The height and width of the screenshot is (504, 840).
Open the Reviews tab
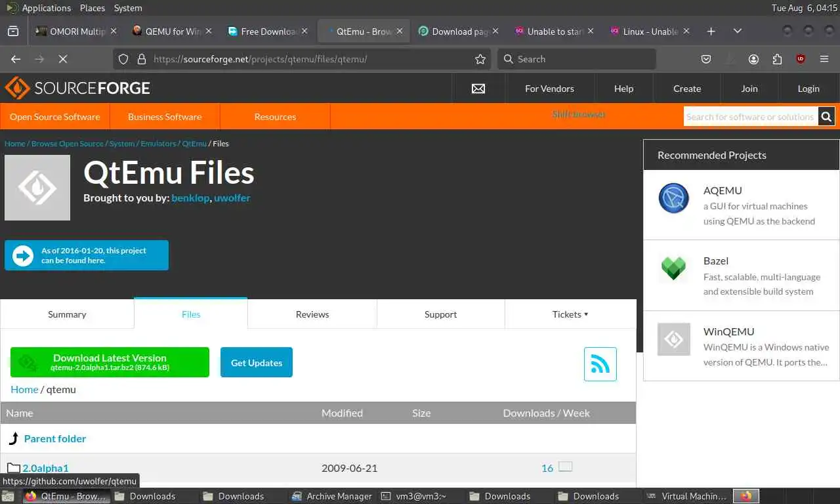(x=312, y=314)
